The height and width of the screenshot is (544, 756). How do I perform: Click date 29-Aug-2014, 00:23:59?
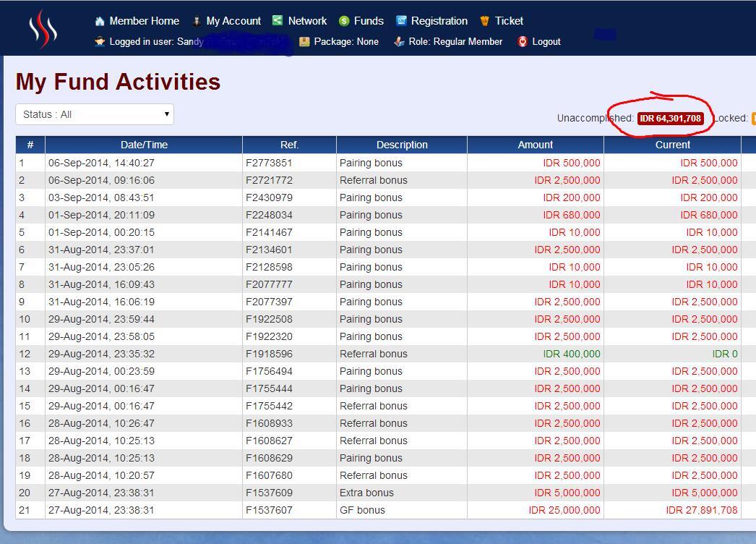pos(101,372)
